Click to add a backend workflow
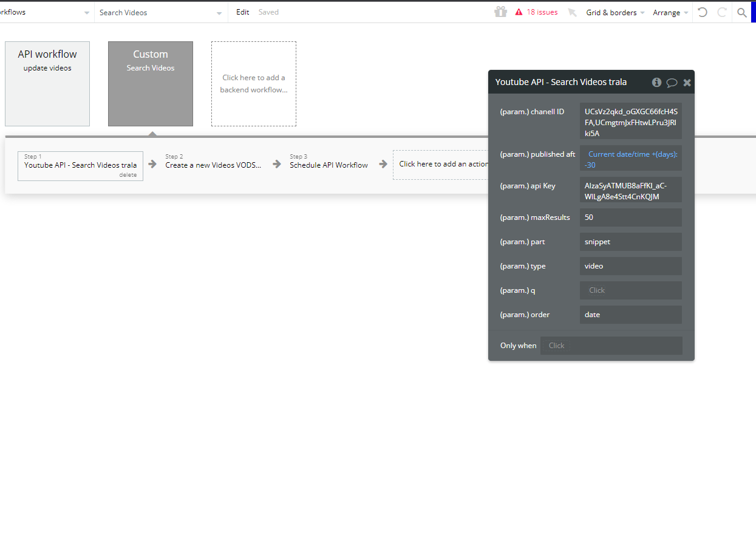 (254, 84)
